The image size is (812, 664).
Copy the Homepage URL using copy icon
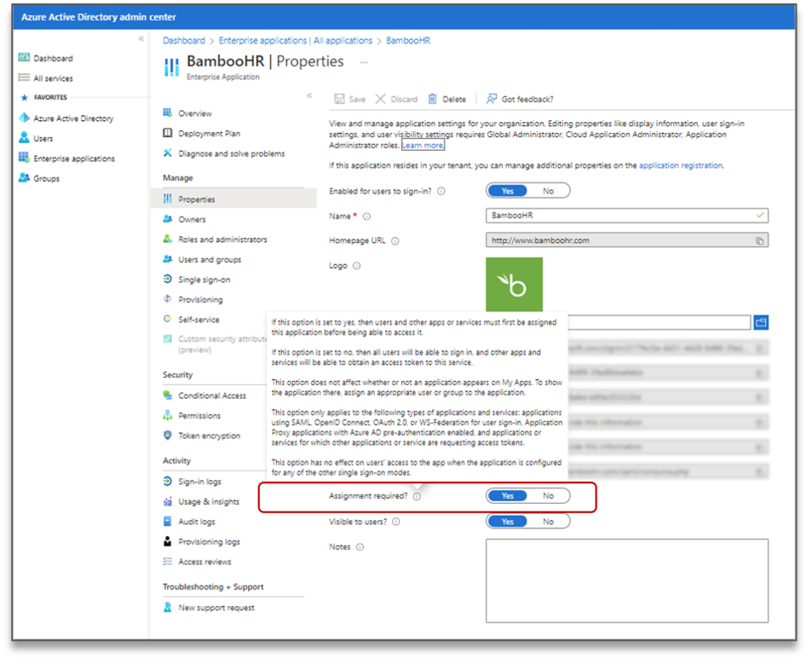760,241
